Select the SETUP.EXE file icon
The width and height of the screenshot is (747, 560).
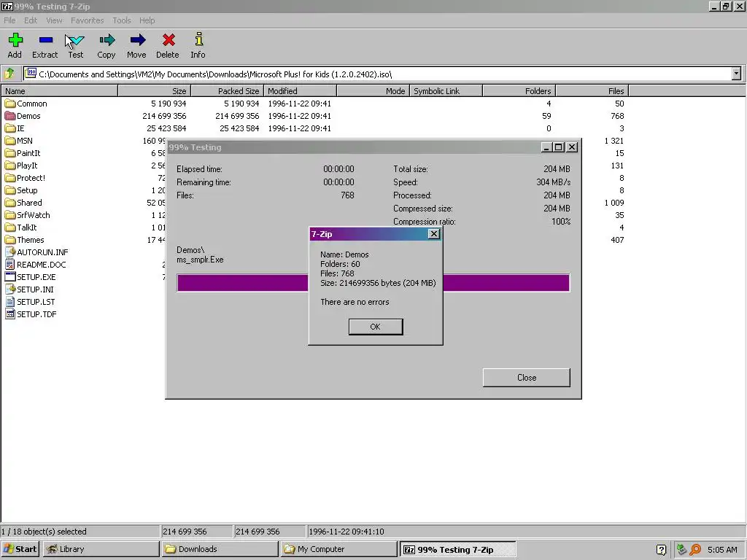click(x=10, y=276)
